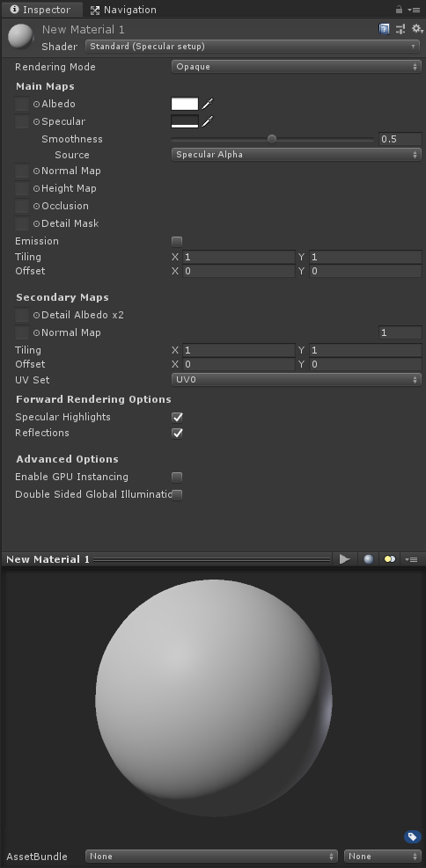This screenshot has width=426, height=868.
Task: Open the material help reference icon
Action: [384, 29]
